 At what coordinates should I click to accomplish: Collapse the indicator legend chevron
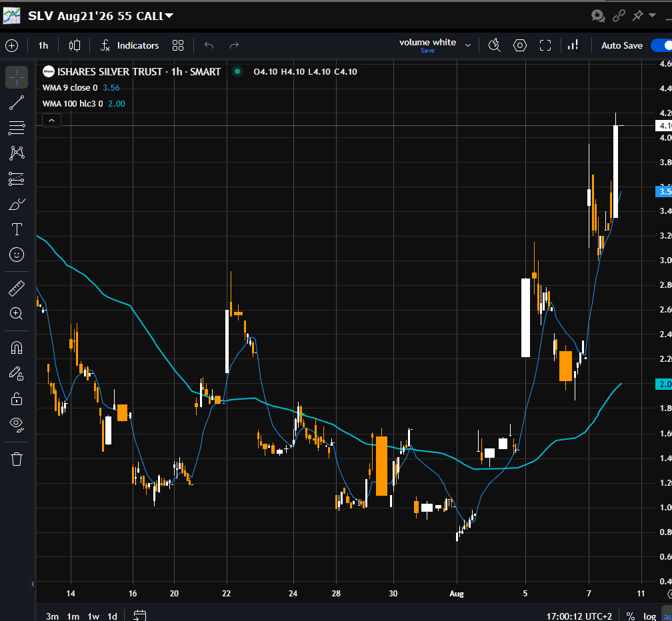52,121
